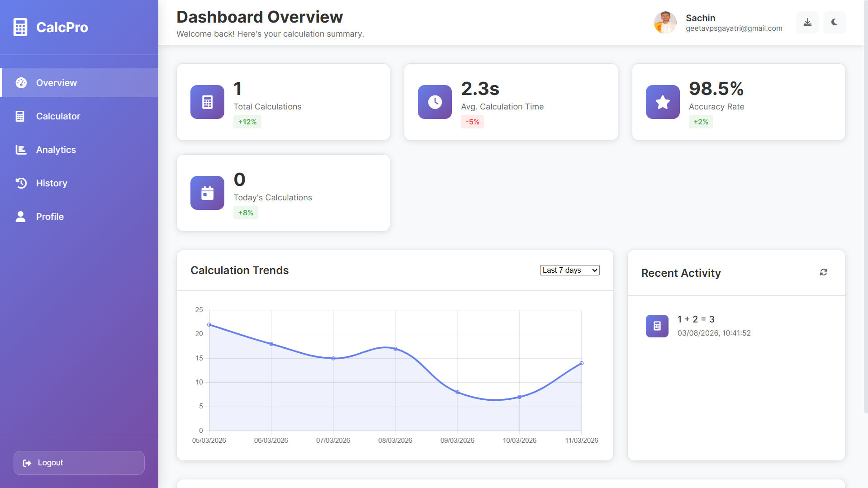Viewport: 868px width, 488px height.
Task: Open the Last 7 days dropdown
Action: tap(569, 270)
